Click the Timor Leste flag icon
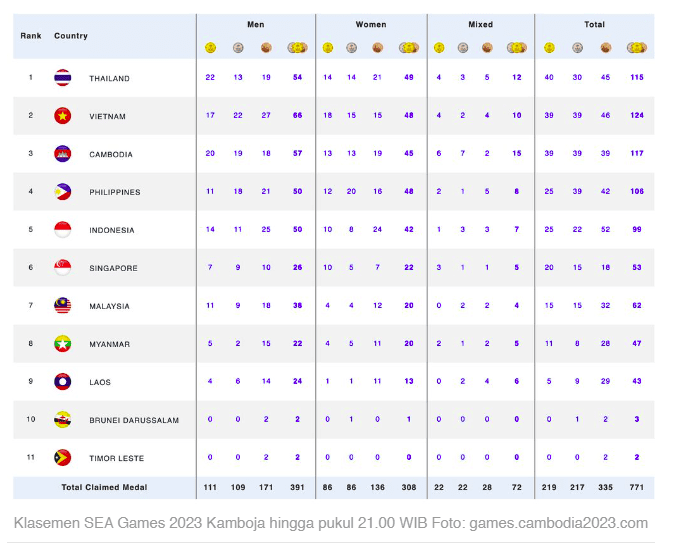The height and width of the screenshot is (552, 676). 62,458
